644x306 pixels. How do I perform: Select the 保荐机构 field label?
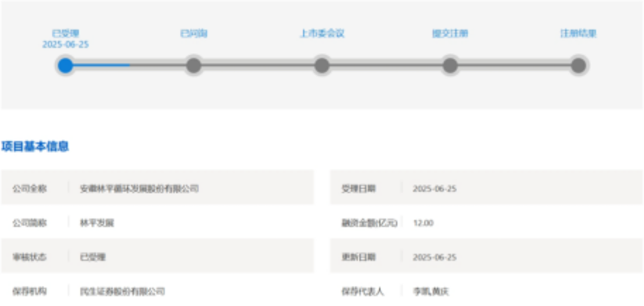click(x=29, y=291)
